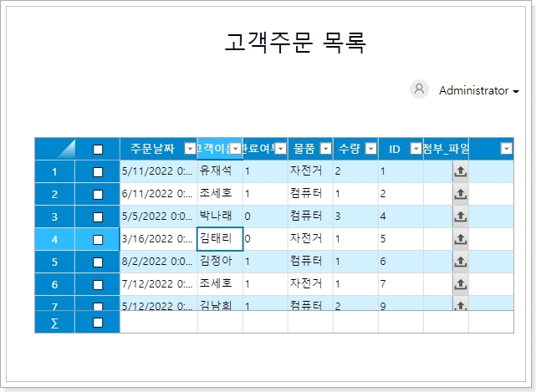Viewport: 536px width, 392px height.
Task: Click upload icon in row 4
Action: click(460, 239)
